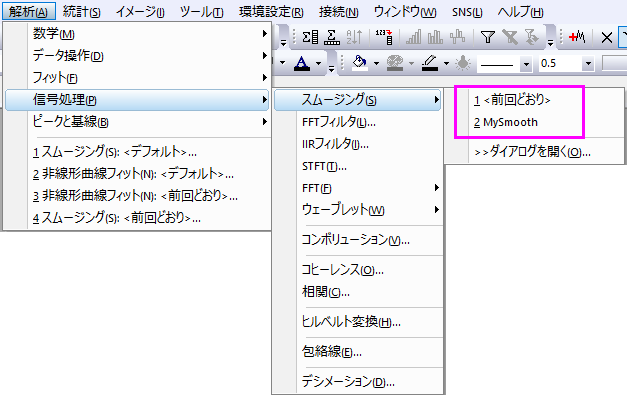
Task: Expand the ピークと基線(B) submenu
Action: pos(137,122)
